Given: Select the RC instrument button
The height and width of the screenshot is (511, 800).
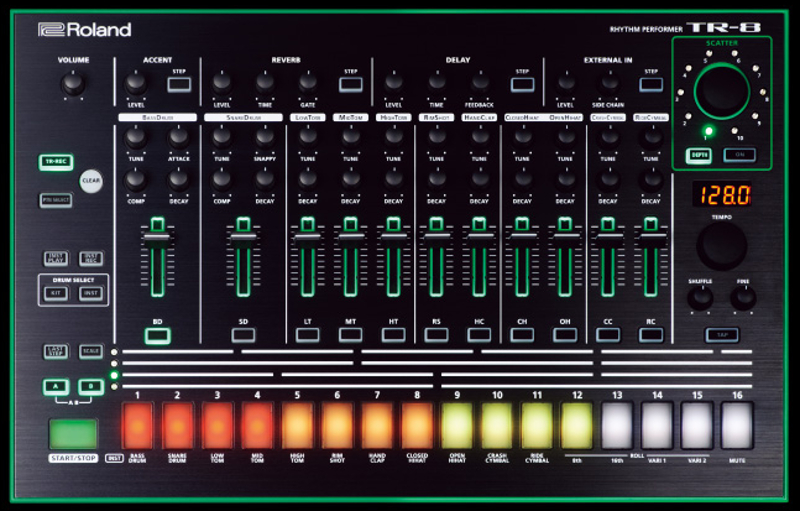Looking at the screenshot, I should pyautogui.click(x=651, y=335).
